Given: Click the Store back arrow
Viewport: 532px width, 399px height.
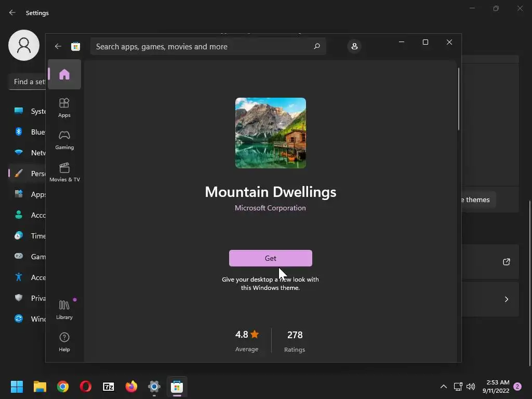Looking at the screenshot, I should [58, 46].
